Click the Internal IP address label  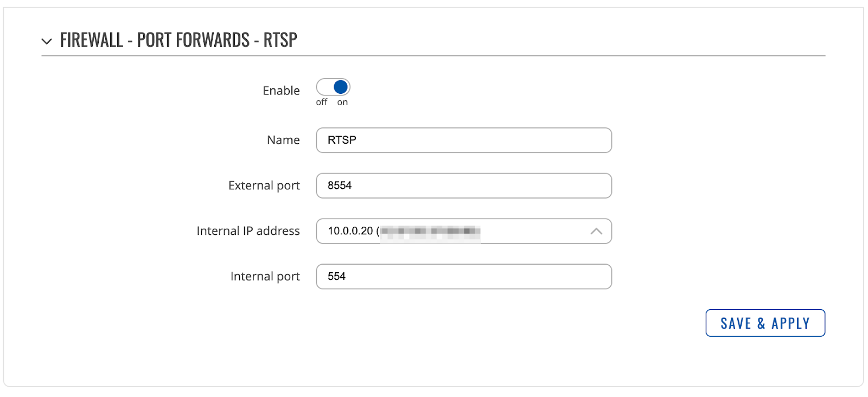click(x=248, y=231)
